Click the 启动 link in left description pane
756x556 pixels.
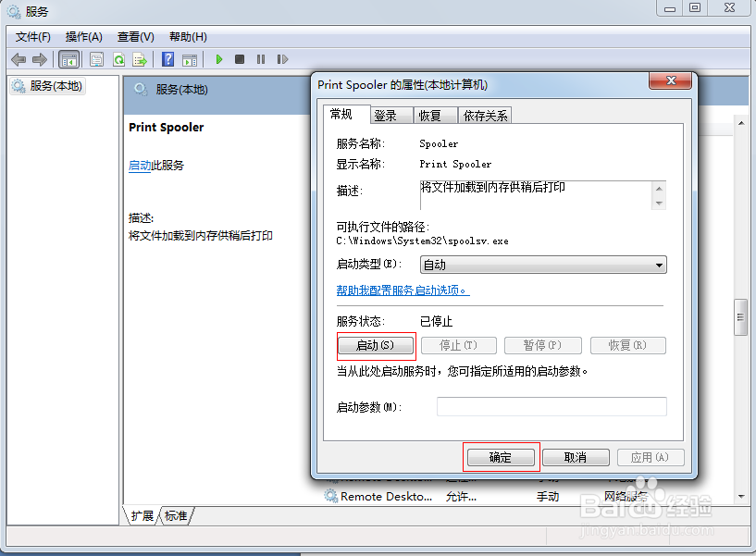[x=140, y=166]
